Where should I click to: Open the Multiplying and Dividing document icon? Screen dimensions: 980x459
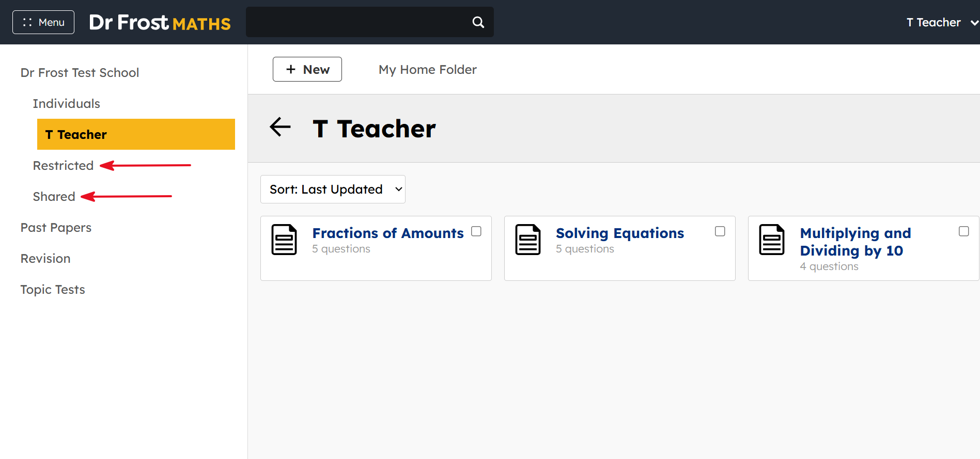tap(772, 240)
